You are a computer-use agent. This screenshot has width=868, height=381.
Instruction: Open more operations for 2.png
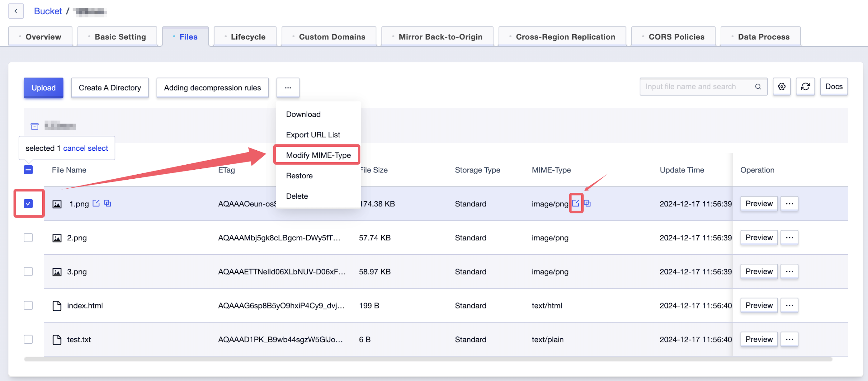[x=789, y=238]
